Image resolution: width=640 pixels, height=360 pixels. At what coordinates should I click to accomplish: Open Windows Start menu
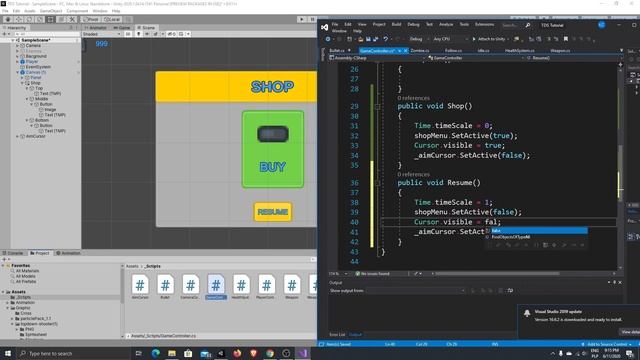point(8,353)
